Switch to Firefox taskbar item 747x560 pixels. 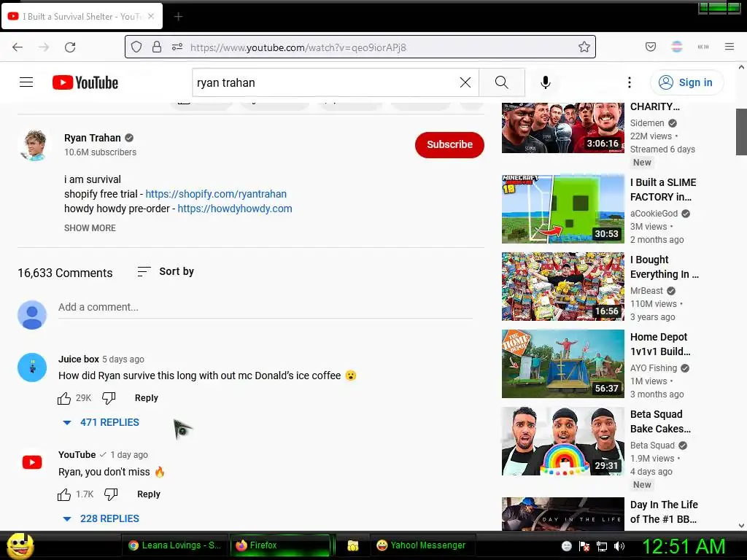click(281, 545)
